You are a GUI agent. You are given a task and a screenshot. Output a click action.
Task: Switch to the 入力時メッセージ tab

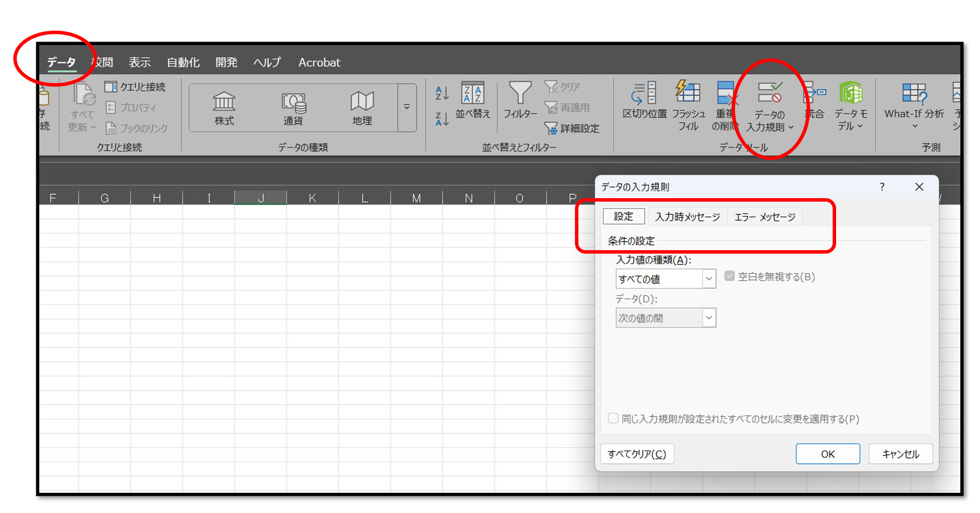pyautogui.click(x=687, y=217)
